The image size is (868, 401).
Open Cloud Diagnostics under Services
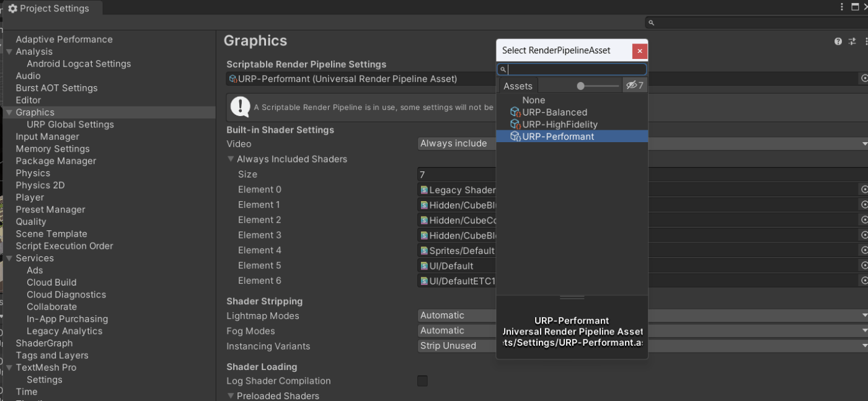click(66, 295)
